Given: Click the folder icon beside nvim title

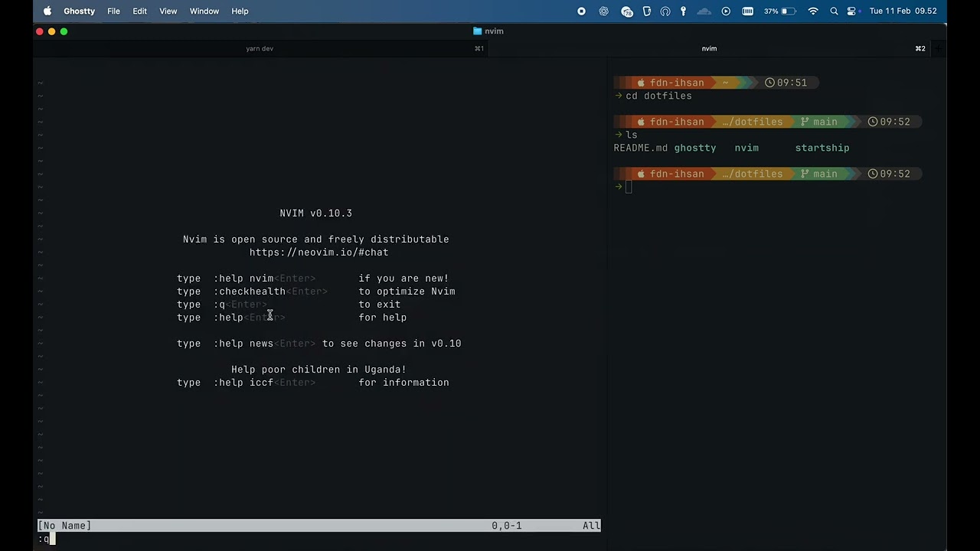Looking at the screenshot, I should (x=478, y=31).
